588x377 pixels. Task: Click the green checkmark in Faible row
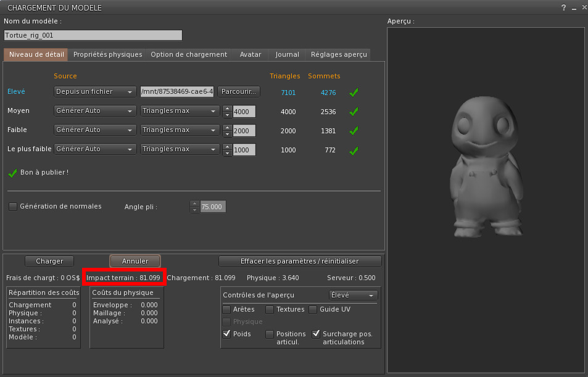coord(354,131)
